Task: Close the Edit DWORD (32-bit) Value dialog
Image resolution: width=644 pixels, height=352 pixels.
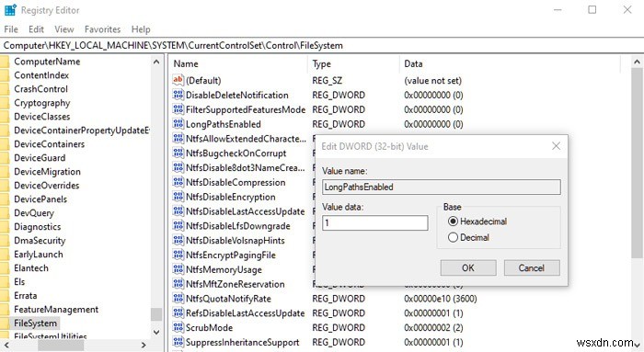Action: tap(556, 146)
